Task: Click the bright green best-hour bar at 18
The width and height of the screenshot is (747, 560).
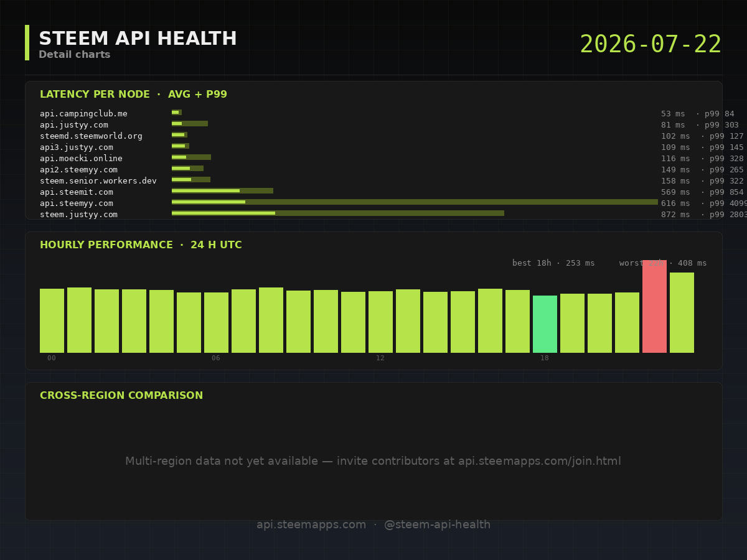Action: [545, 324]
